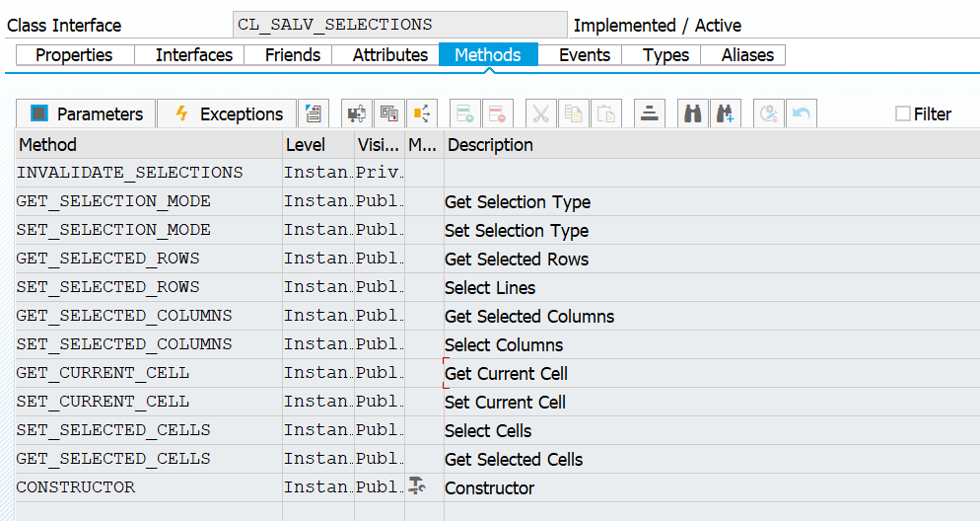Click the binoculars find icon

pos(692,113)
